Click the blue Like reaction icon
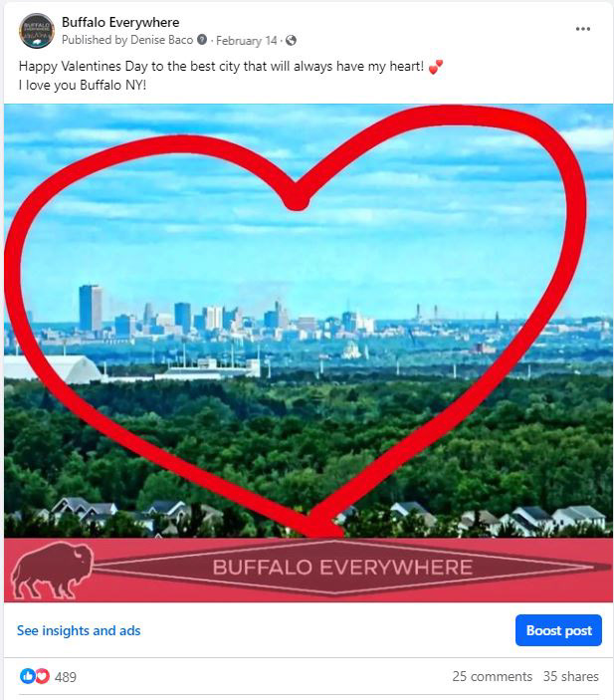Image resolution: width=614 pixels, height=700 pixels. click(27, 676)
